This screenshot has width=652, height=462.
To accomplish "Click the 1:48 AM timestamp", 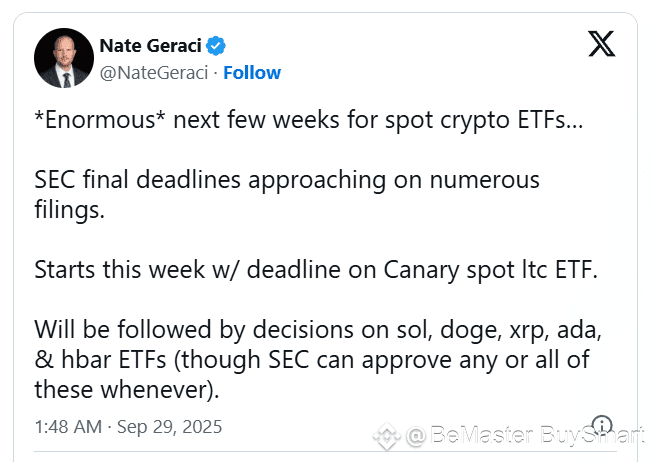I will [x=68, y=427].
